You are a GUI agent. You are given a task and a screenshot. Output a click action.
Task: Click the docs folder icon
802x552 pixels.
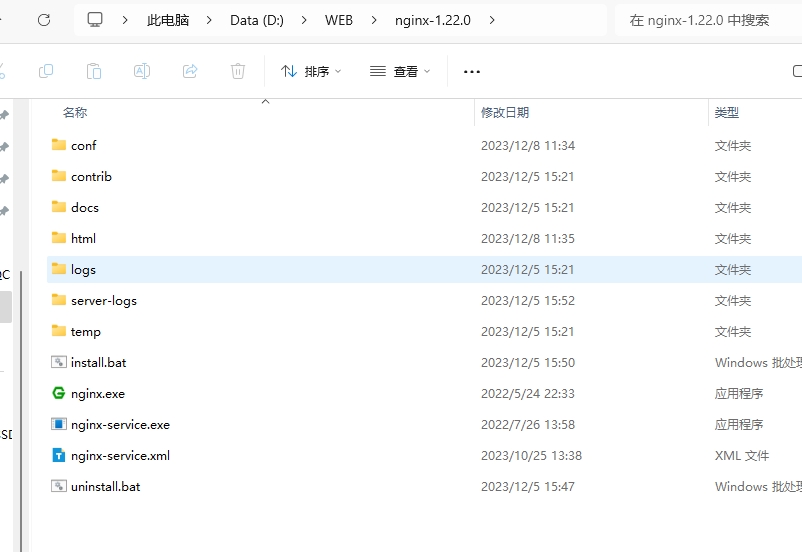coord(59,207)
